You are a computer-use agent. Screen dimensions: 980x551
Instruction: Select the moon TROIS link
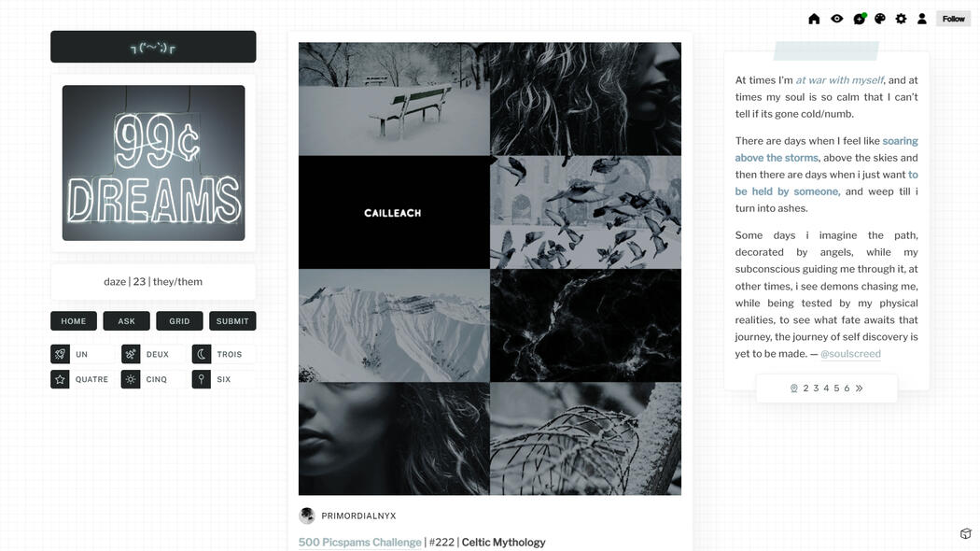click(224, 354)
